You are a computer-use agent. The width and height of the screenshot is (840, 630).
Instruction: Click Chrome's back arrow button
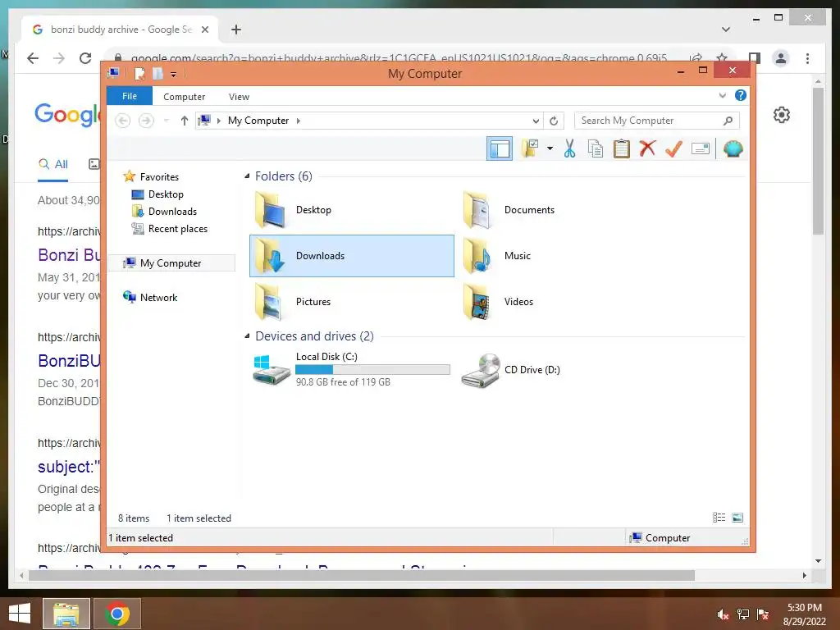[33, 58]
